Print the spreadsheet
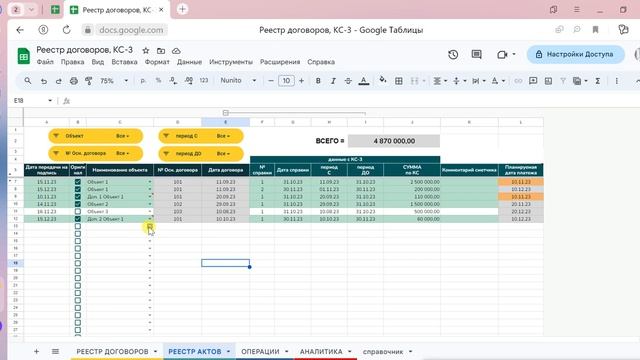Screen dimensions: 640x360 [73, 81]
